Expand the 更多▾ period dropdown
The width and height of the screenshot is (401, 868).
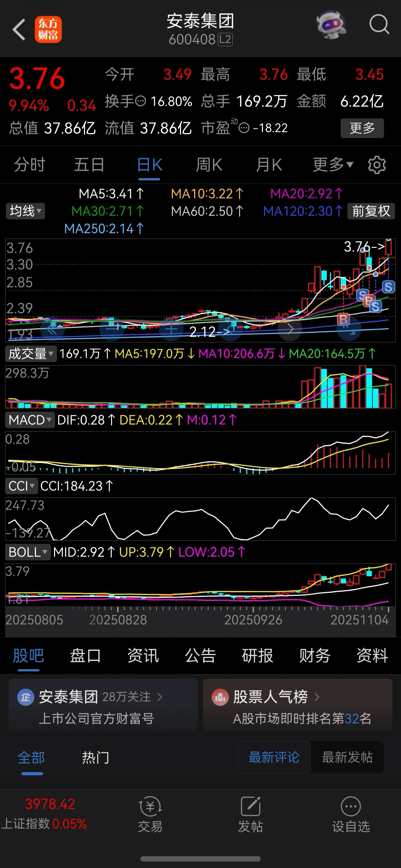pos(333,165)
